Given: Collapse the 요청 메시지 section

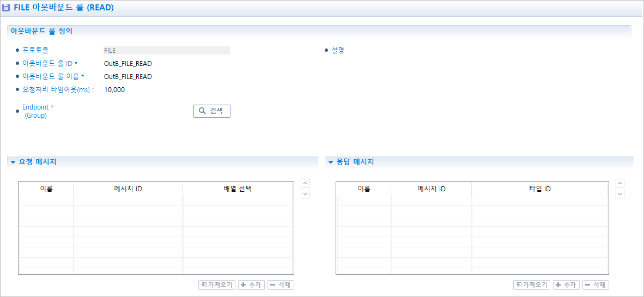Looking at the screenshot, I should point(13,162).
